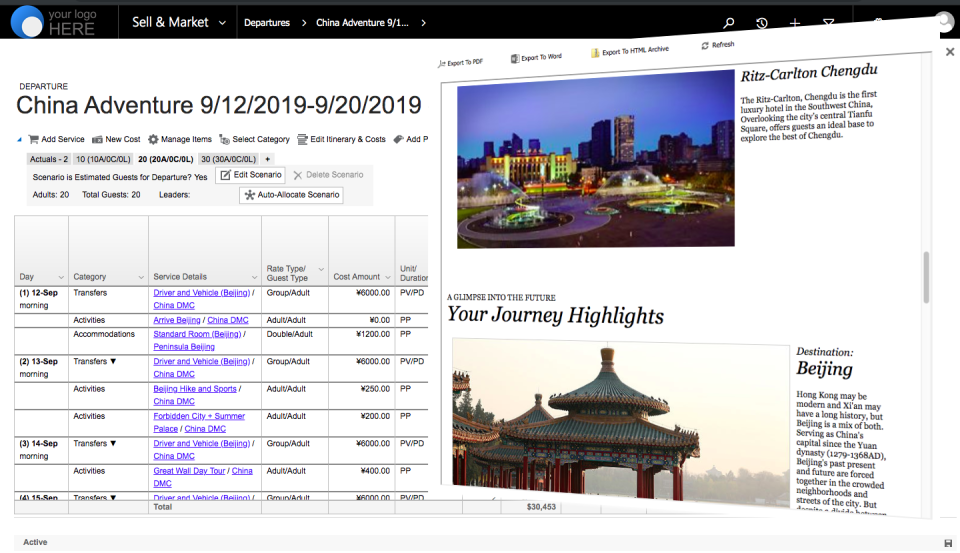Screen dimensions: 960x553
Task: Open Manage Items gear button
Action: click(x=180, y=139)
